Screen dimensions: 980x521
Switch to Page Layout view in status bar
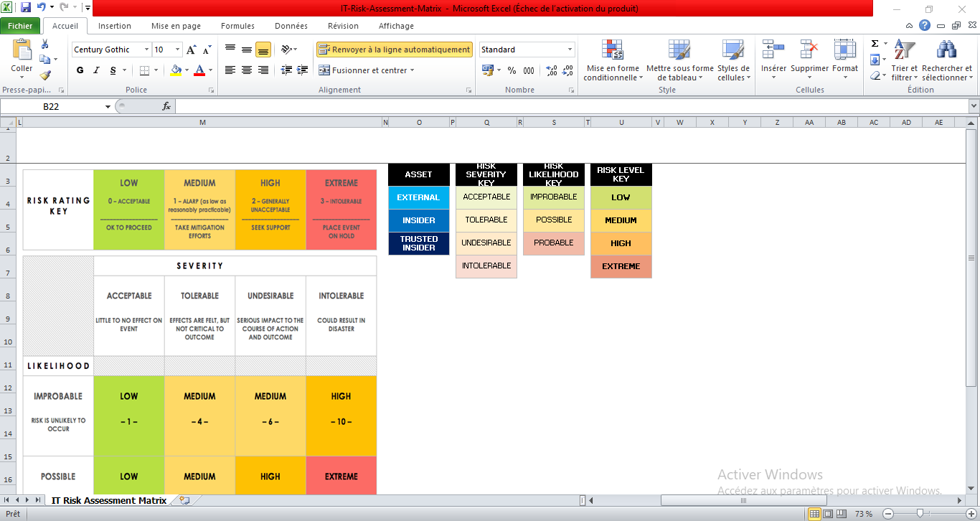[x=829, y=514]
